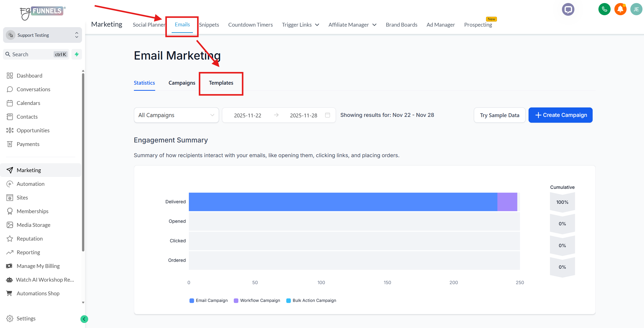
Task: Click the green phone dialer icon
Action: [x=604, y=10]
